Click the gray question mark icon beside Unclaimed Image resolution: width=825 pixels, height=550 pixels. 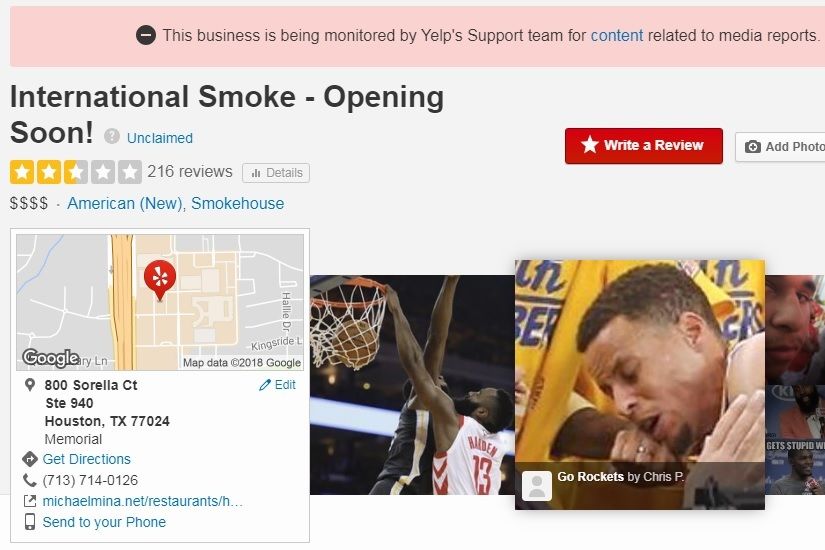112,137
